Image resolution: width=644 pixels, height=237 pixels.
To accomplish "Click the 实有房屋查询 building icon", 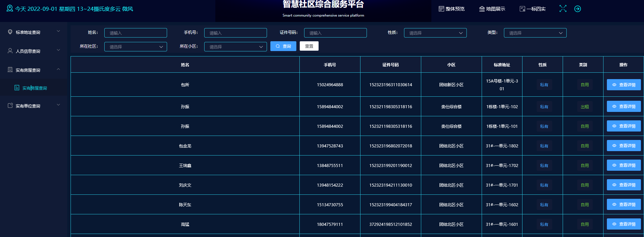I will tap(10, 70).
